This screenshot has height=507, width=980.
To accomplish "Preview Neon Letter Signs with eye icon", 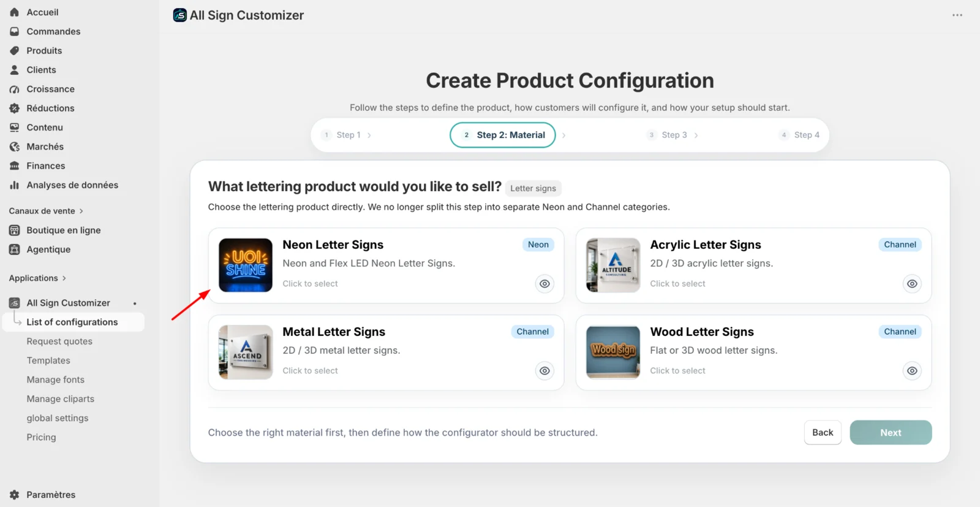I will [x=545, y=284].
